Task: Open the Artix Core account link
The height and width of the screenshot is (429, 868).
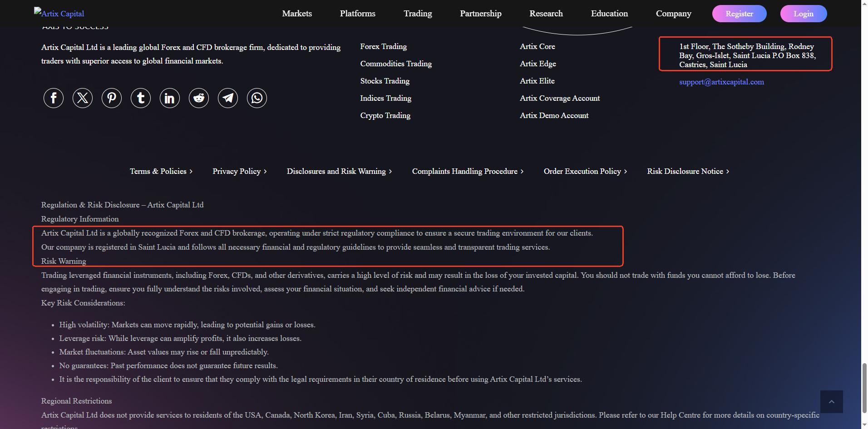Action: (538, 46)
